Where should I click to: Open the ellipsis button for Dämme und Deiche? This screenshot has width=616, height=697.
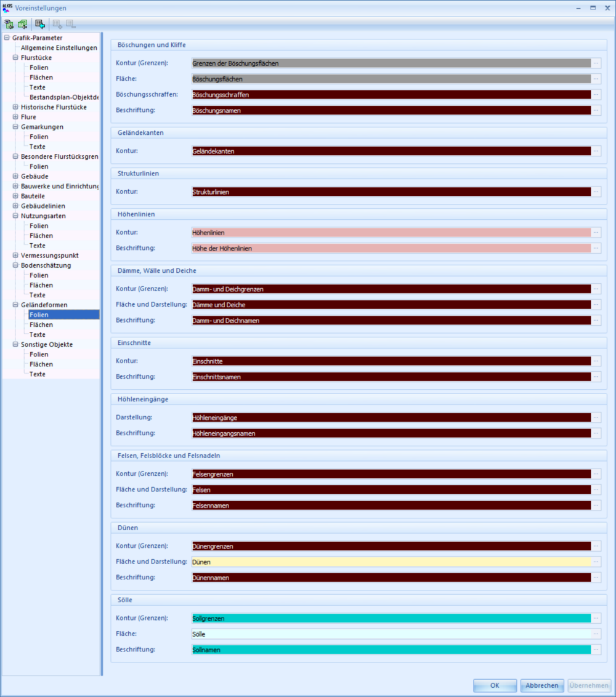click(596, 305)
